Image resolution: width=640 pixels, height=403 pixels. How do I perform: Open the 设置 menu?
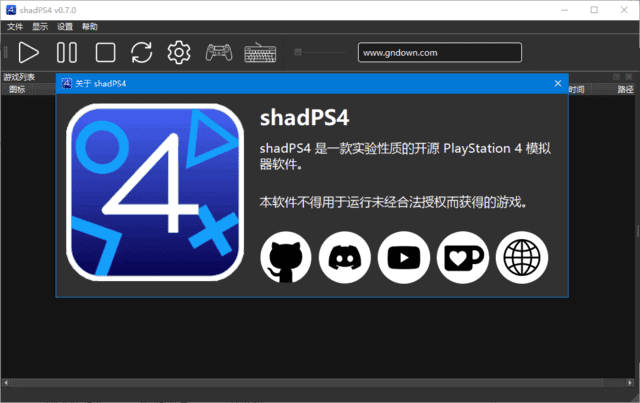tap(65, 26)
